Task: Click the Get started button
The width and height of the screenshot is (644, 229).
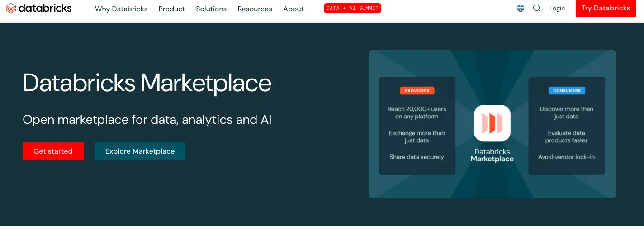Action: [53, 151]
